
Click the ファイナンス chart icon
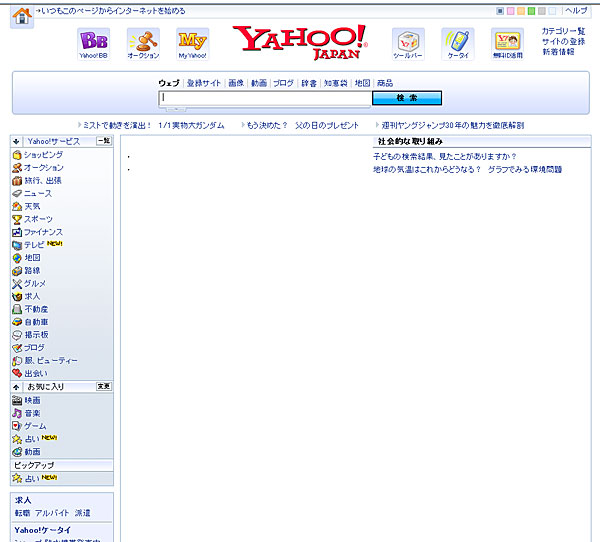coord(17,232)
